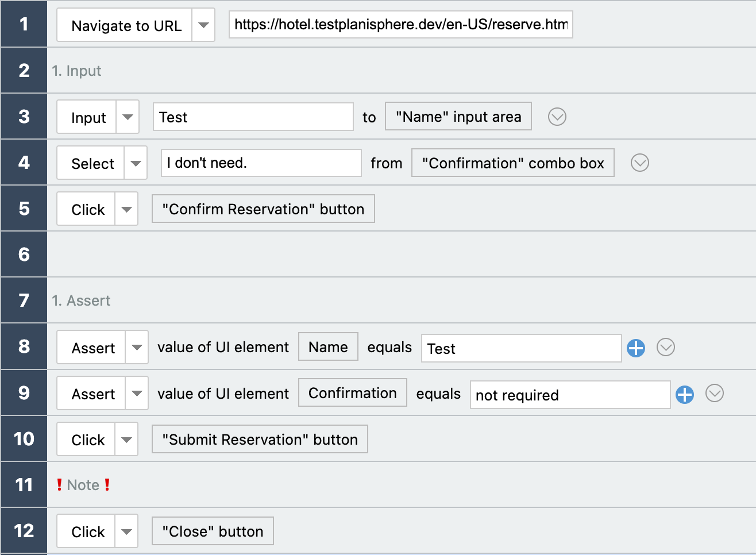756x555 pixels.
Task: Select the "Confirmation" combo box target
Action: 512,163
